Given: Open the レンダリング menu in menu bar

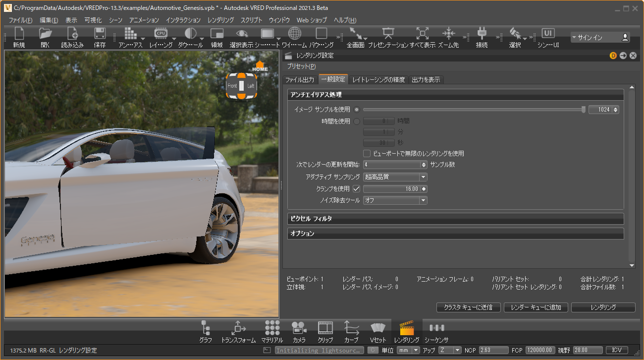Looking at the screenshot, I should tap(220, 20).
